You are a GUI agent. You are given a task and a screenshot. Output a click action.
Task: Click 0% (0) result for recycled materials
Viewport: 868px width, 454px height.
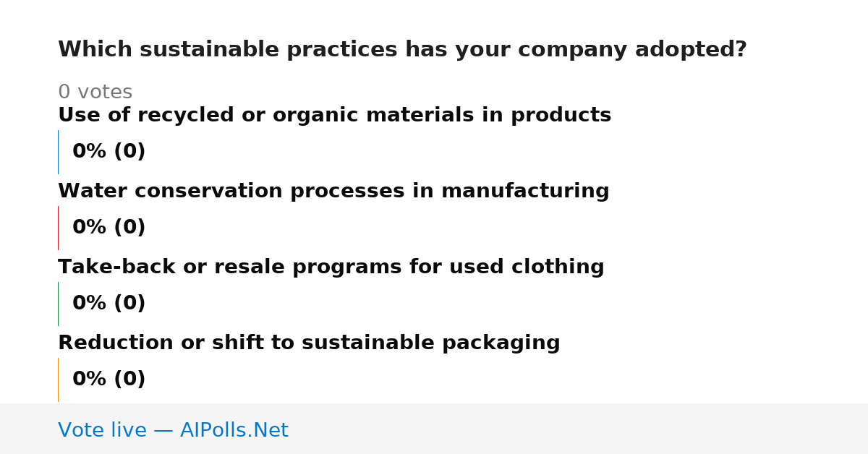(x=109, y=152)
